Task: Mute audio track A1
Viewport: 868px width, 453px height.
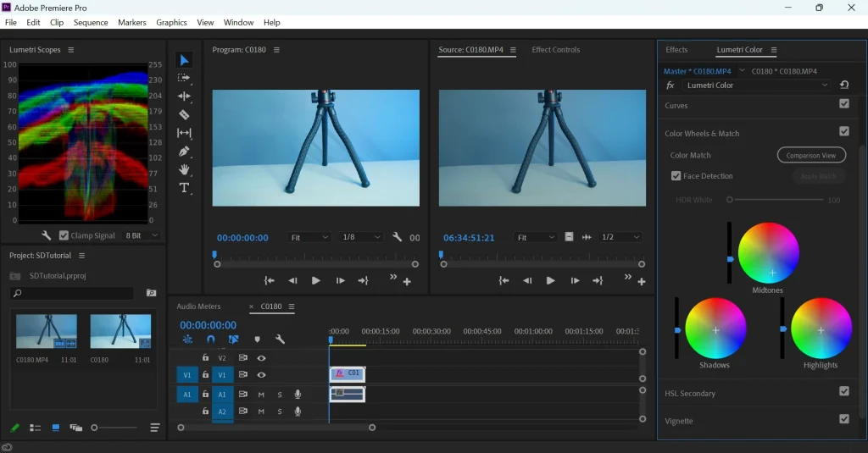Action: [261, 395]
